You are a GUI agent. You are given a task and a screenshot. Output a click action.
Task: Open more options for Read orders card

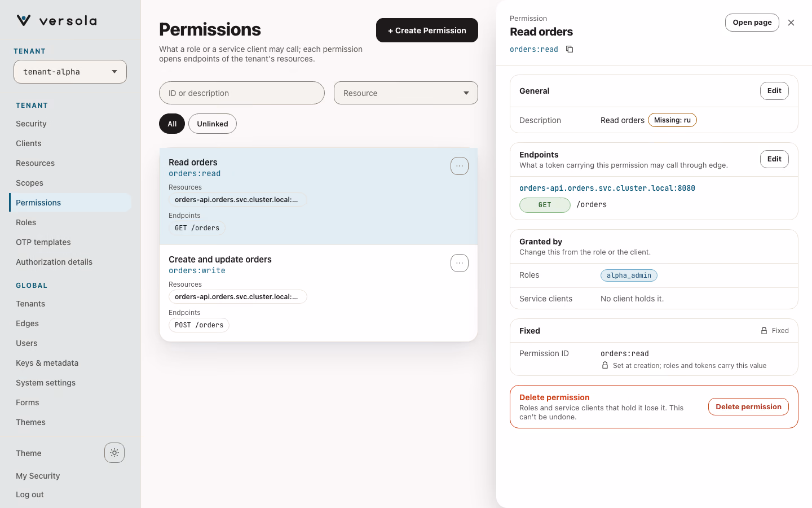tap(460, 166)
